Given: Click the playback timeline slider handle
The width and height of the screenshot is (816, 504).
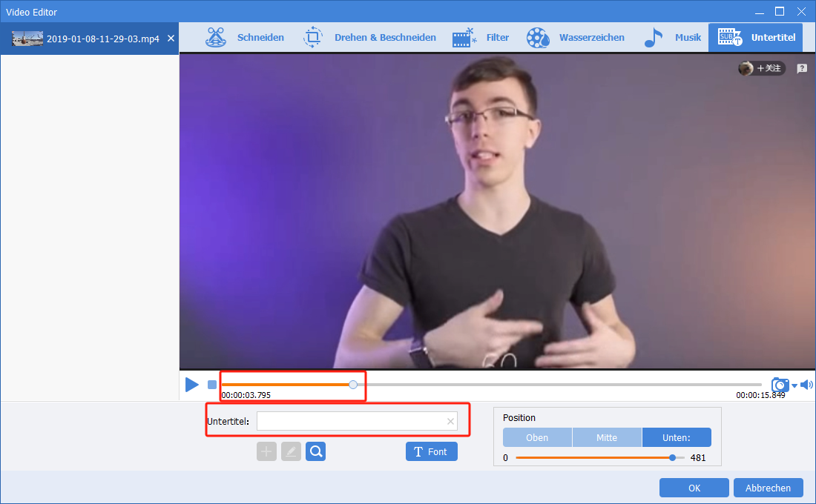Looking at the screenshot, I should click(x=353, y=385).
